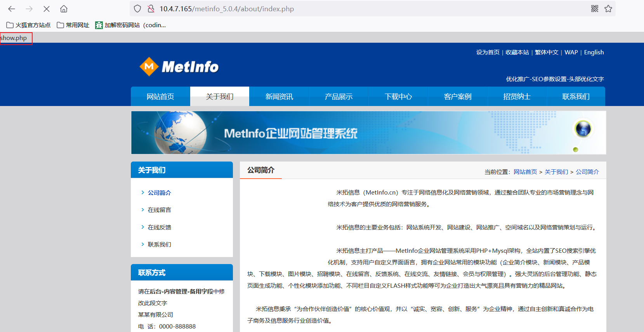Image resolution: width=644 pixels, height=332 pixels.
Task: Select 在线留言 in the sidebar
Action: (159, 210)
